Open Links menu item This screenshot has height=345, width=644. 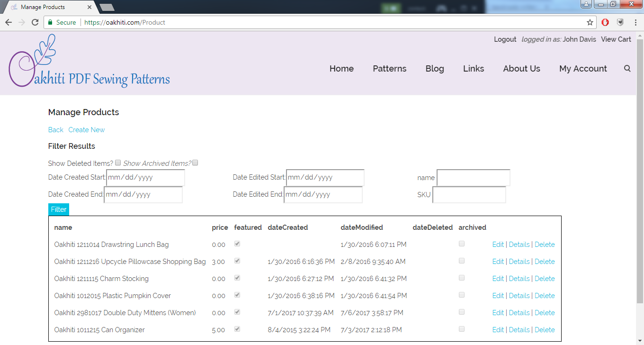point(474,68)
